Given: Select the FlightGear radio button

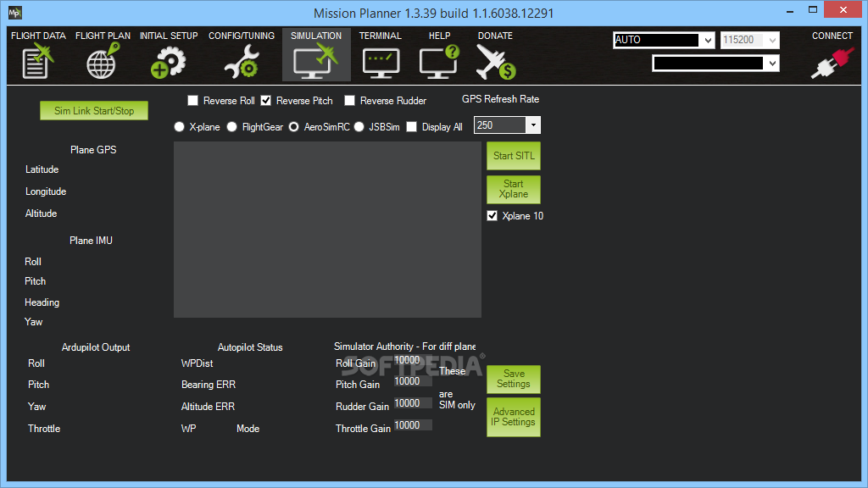Looking at the screenshot, I should click(231, 127).
